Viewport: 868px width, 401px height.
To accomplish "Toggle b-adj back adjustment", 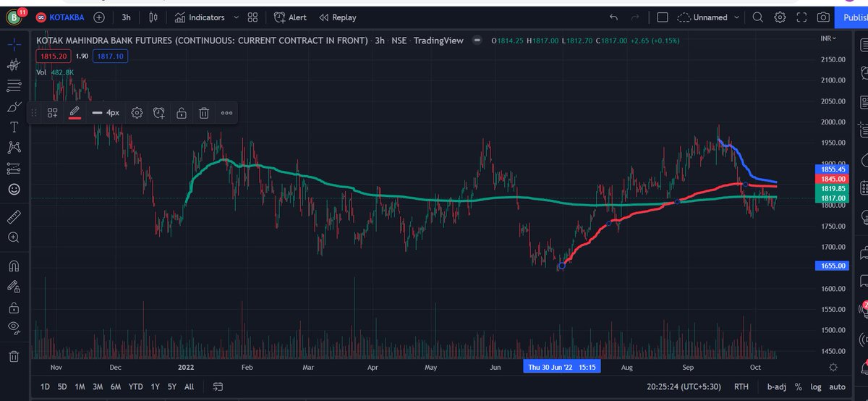I will tap(776, 387).
